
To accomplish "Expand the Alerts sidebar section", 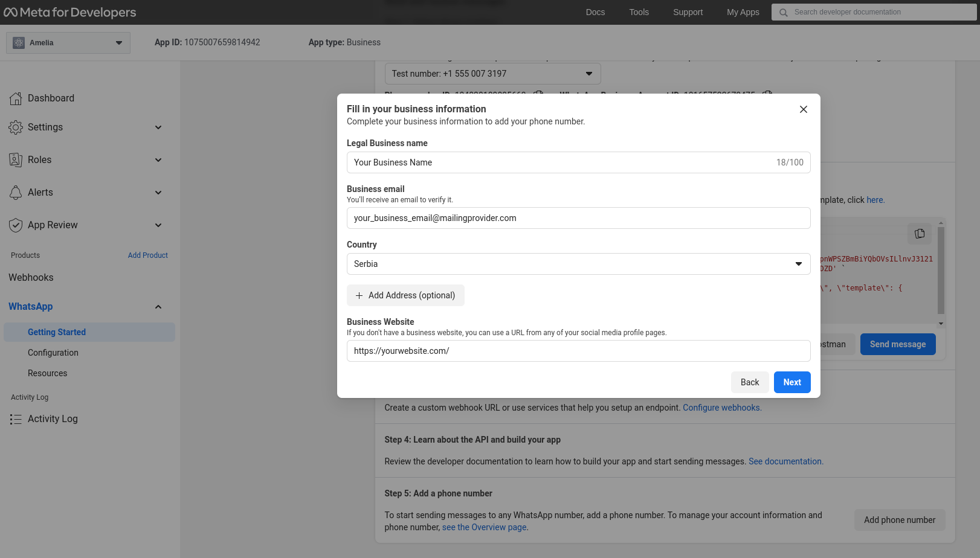I will (158, 193).
